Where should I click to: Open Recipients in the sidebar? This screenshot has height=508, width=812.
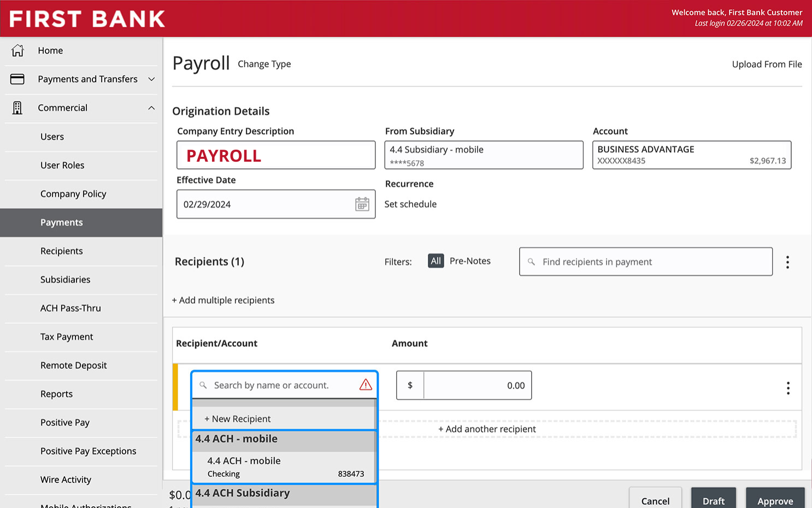point(62,251)
